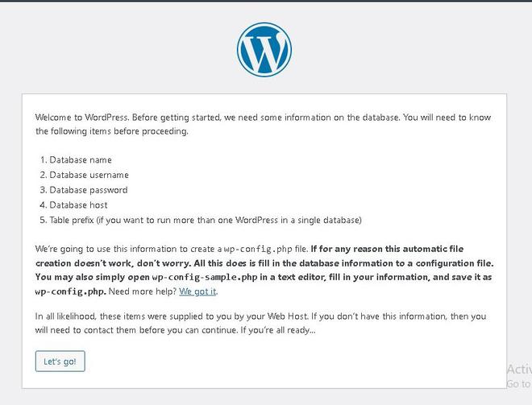This screenshot has height=405, width=532.
Task: Click the partial "Activ" Windows watermark text
Action: (519, 369)
